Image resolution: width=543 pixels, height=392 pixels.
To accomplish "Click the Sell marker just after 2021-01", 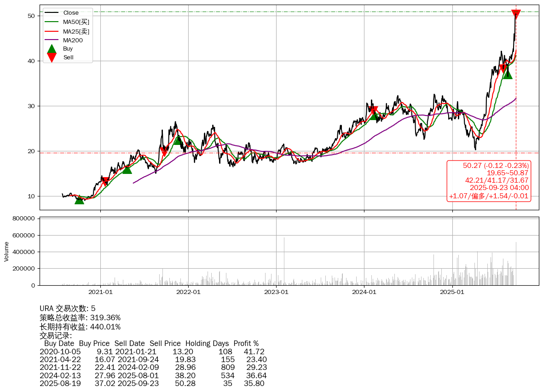I will point(105,182).
